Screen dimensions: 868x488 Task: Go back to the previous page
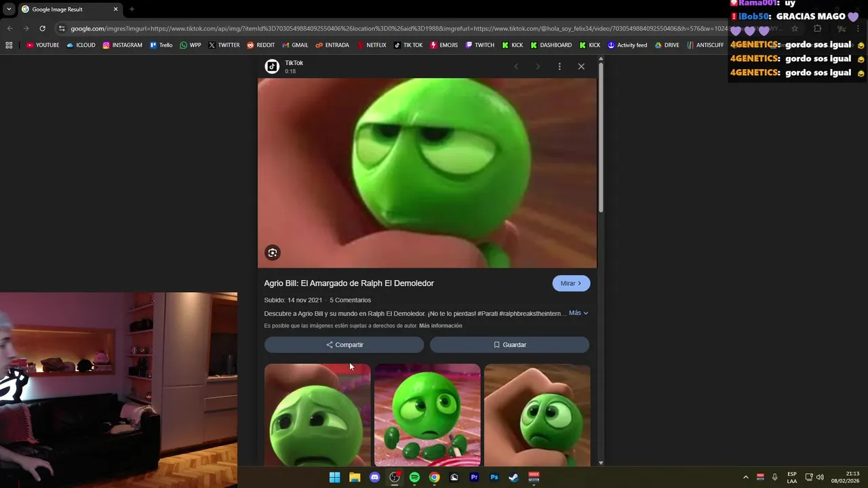(x=9, y=28)
